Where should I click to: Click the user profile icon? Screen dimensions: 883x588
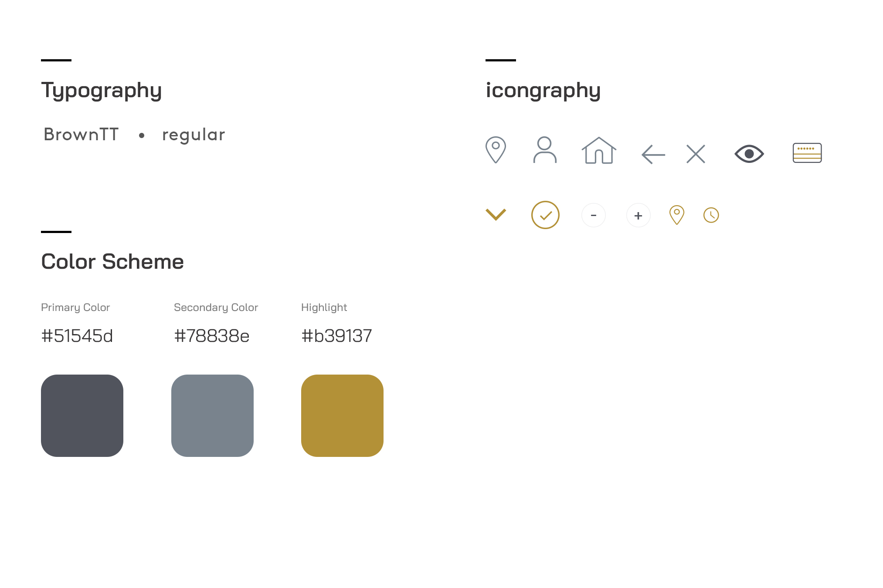[x=544, y=150]
